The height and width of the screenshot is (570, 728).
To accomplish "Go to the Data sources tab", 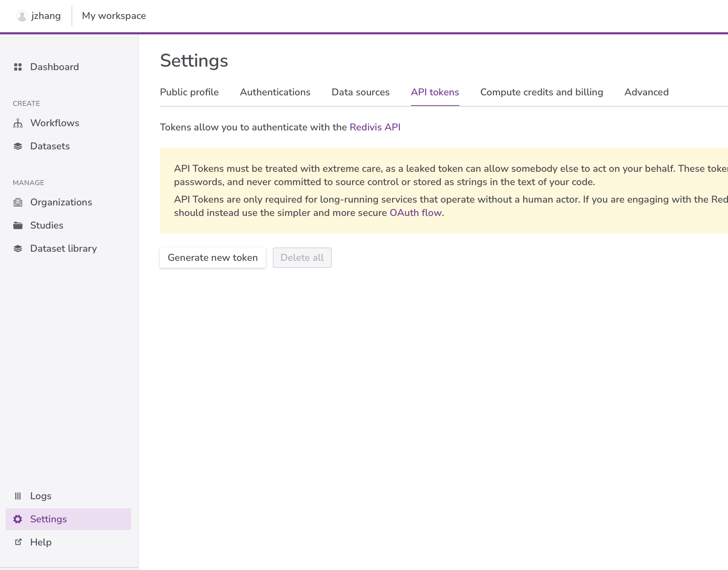I will click(x=360, y=92).
